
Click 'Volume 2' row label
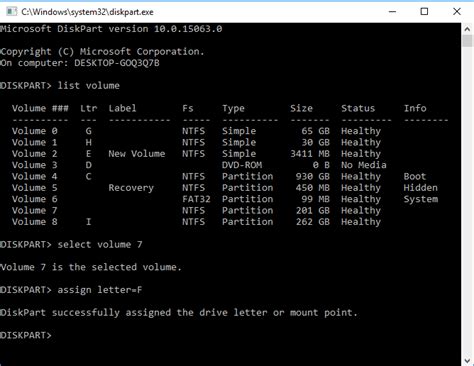coord(35,154)
